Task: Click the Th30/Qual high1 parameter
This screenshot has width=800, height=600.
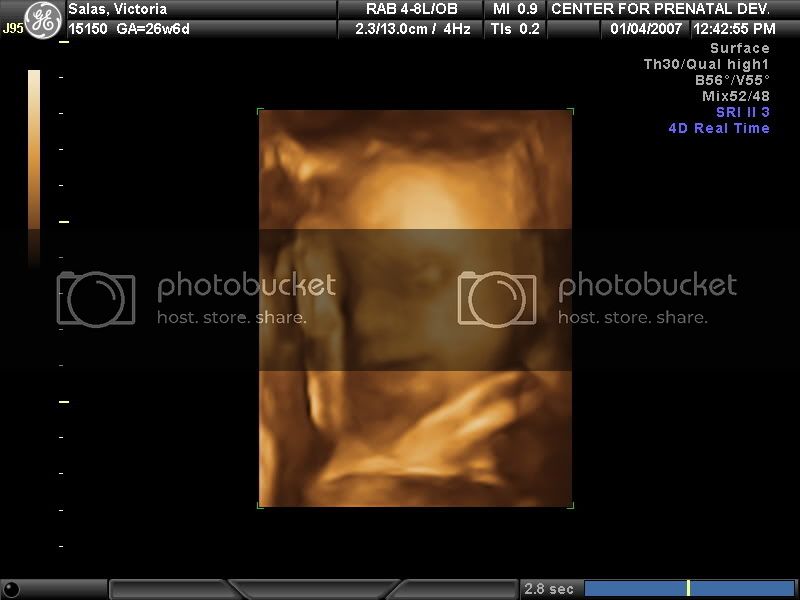Action: (x=706, y=64)
